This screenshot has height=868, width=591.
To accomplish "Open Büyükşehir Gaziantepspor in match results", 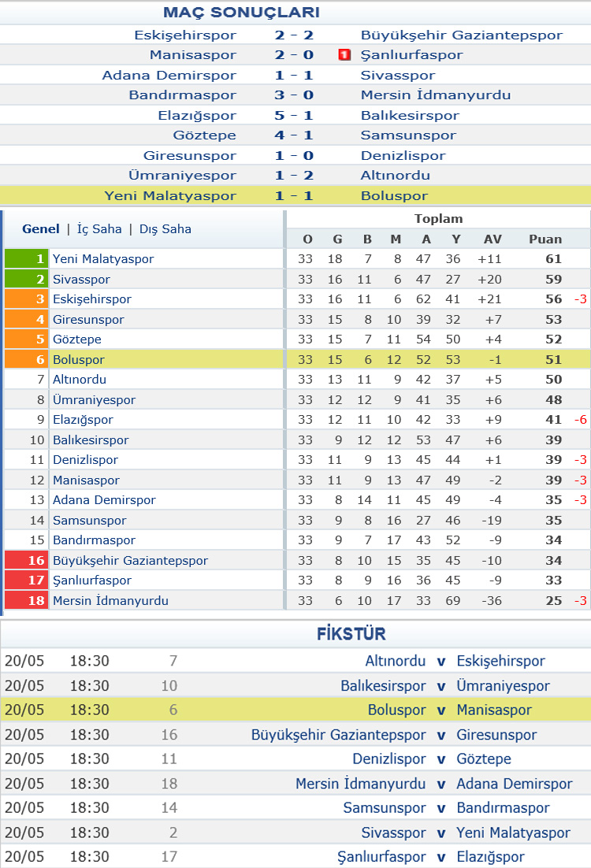I will tap(462, 35).
